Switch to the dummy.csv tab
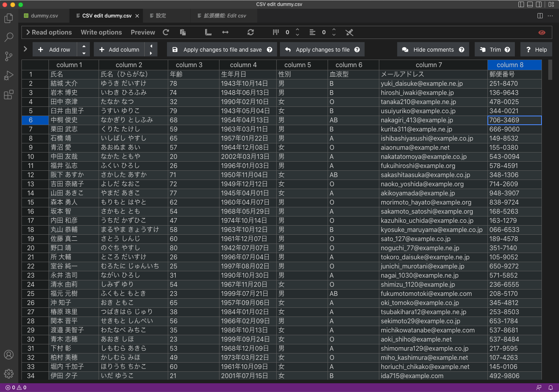 44,15
